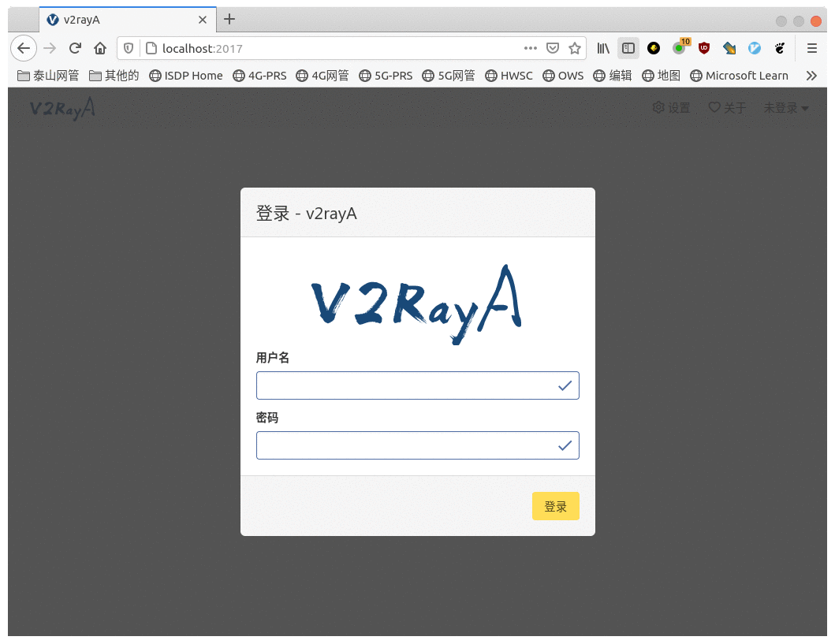Open a new browser tab
Screen dimensions: 835x644
point(229,19)
